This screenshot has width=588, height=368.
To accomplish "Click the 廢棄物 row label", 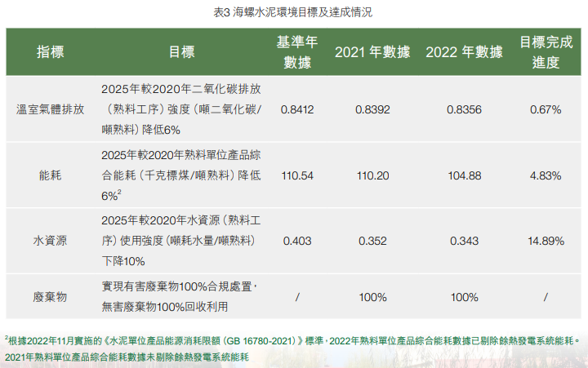I will 51,297.
